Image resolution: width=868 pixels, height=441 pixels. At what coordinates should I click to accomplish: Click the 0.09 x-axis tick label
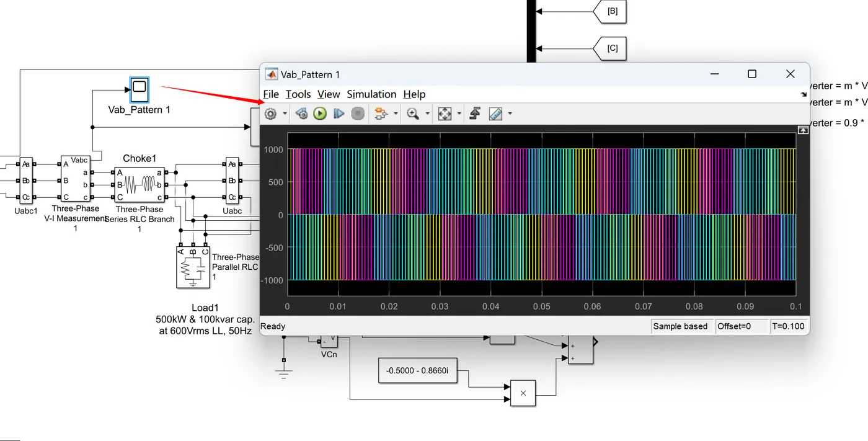click(745, 306)
